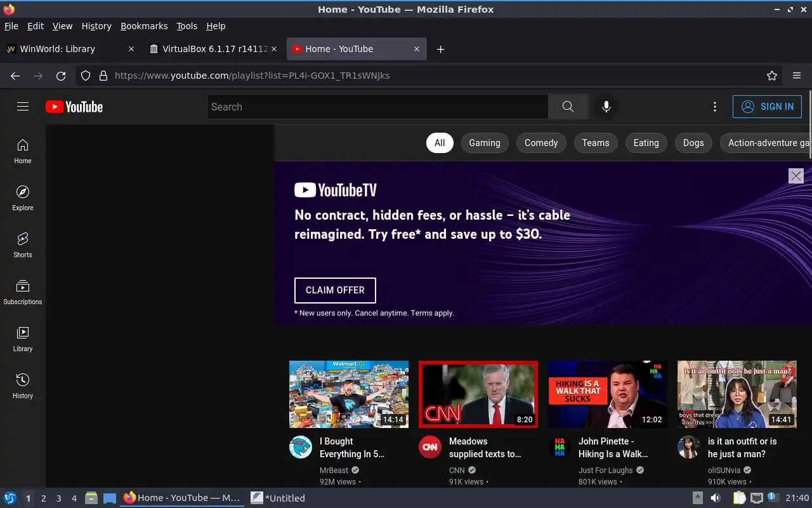The width and height of the screenshot is (812, 508).
Task: Click the YouTube logo
Action: 74,107
